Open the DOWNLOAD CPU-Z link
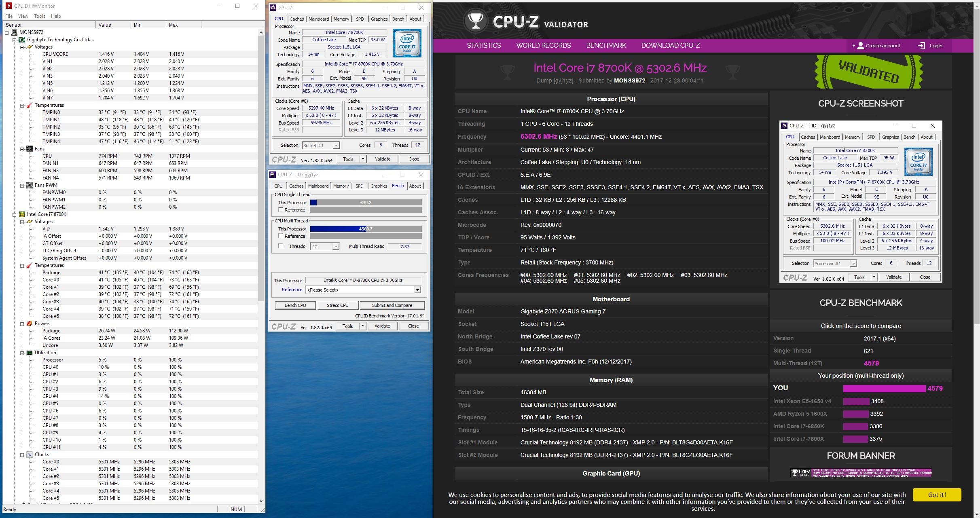Viewport: 980px width, 518px height. tap(670, 46)
